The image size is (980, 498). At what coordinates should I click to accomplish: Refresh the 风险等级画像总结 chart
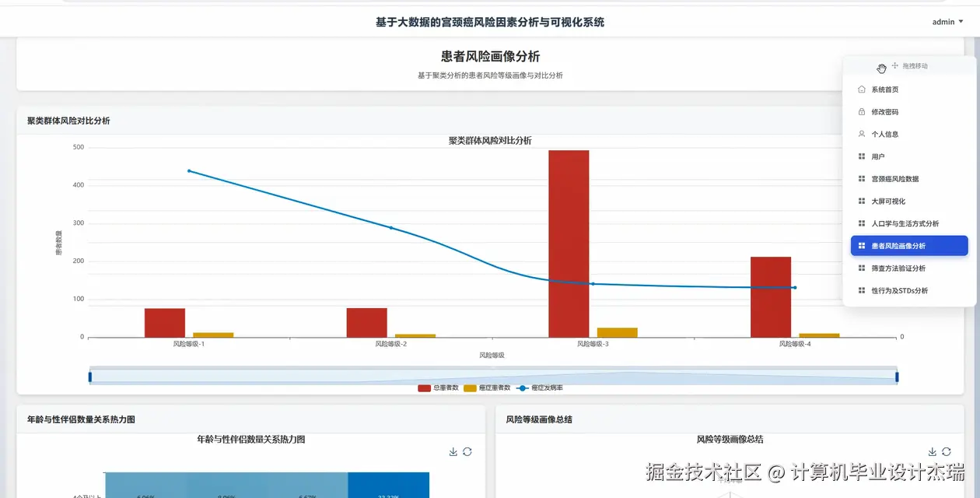pos(947,451)
